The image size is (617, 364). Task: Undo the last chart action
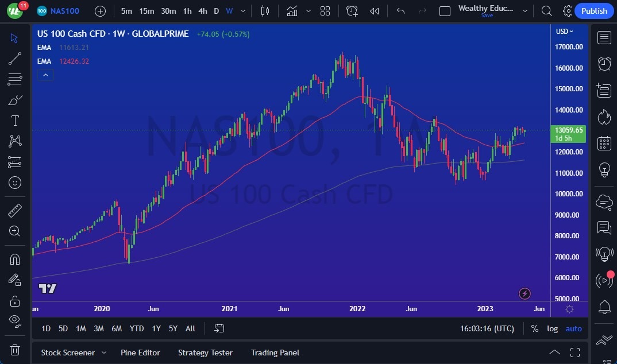pyautogui.click(x=400, y=11)
